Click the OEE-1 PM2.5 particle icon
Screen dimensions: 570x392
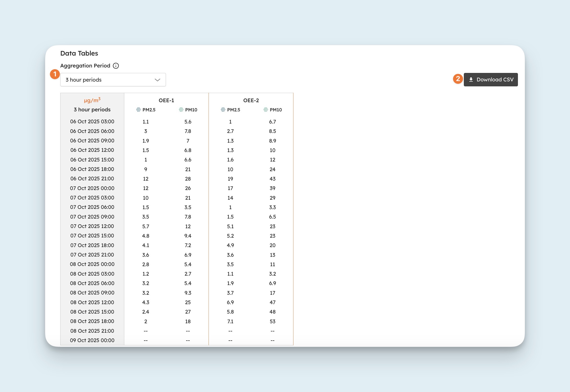point(138,110)
